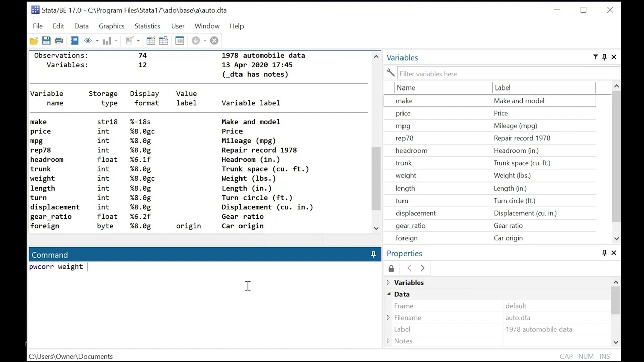This screenshot has height=362, width=644.
Task: Click Variables list scroll down arrow
Action: pyautogui.click(x=616, y=239)
